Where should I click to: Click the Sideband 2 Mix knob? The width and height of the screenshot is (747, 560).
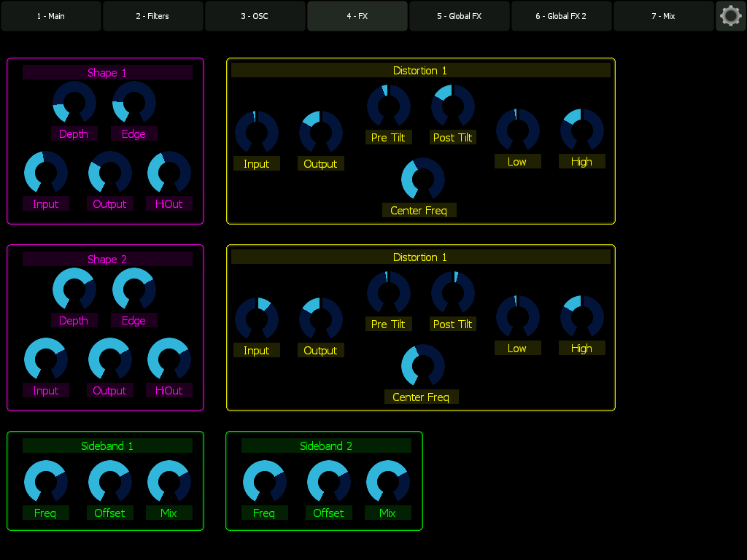(388, 481)
